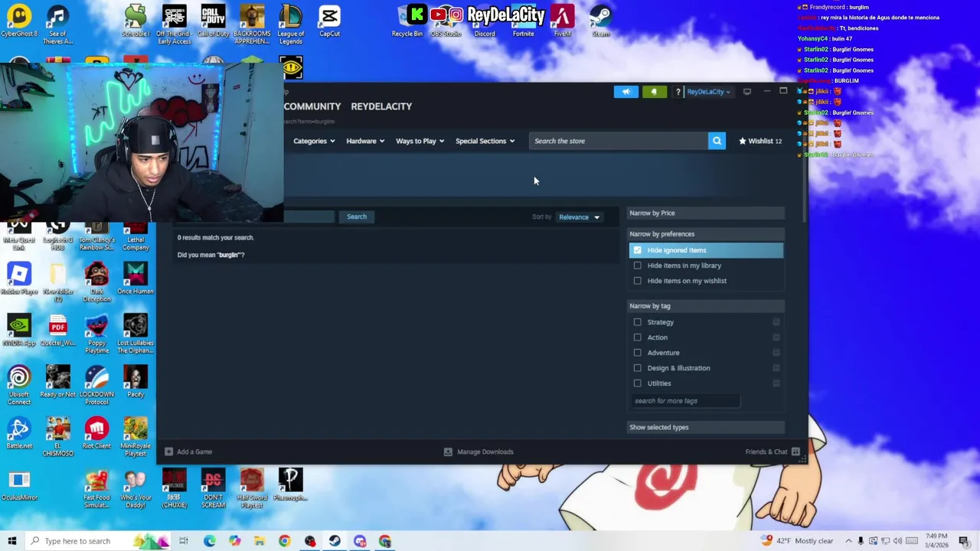This screenshot has width=980, height=551.
Task: Check Hide items on my wishlist
Action: tap(638, 281)
